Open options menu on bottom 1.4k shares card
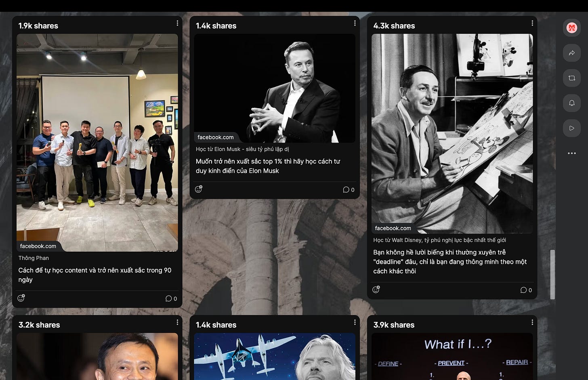The width and height of the screenshot is (588, 380). click(355, 322)
